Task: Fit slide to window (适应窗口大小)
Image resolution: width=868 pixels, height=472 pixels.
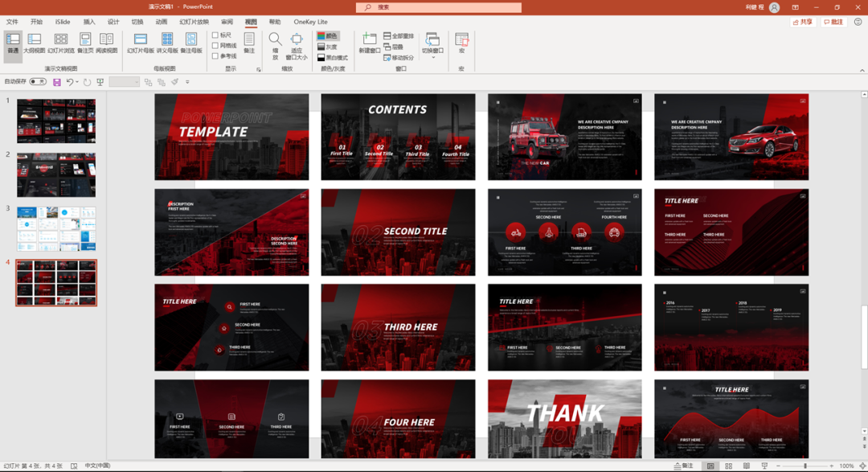Action: 297,45
